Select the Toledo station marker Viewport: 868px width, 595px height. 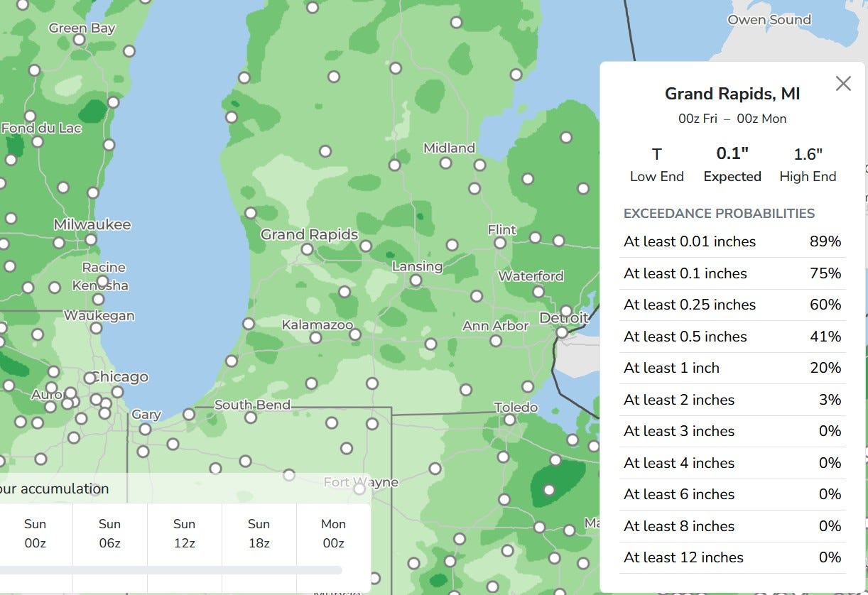click(x=509, y=420)
